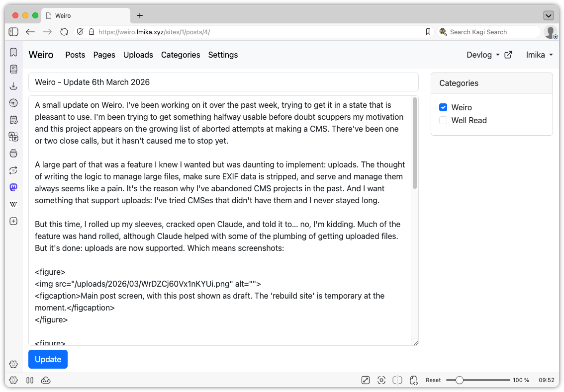
Task: Click Reset in the zoom toolbar
Action: point(433,380)
